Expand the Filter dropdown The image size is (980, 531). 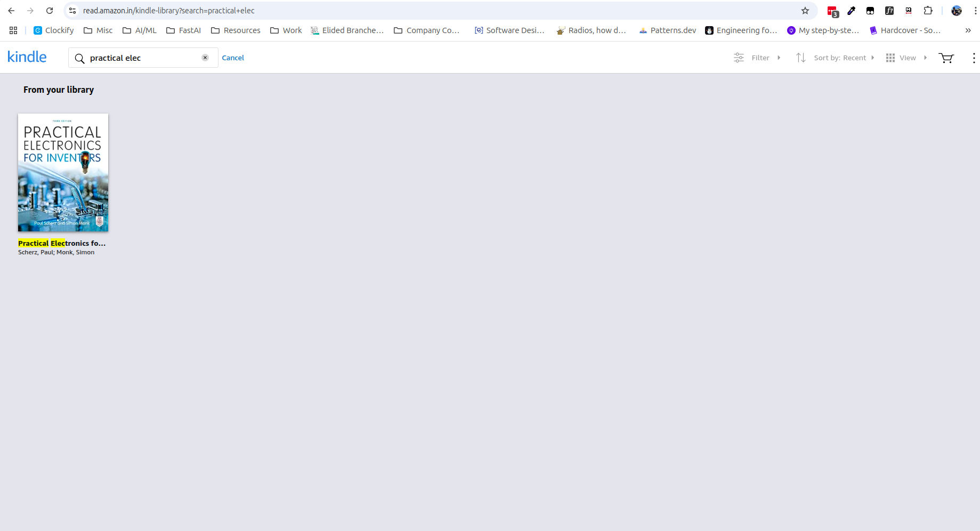tap(757, 58)
